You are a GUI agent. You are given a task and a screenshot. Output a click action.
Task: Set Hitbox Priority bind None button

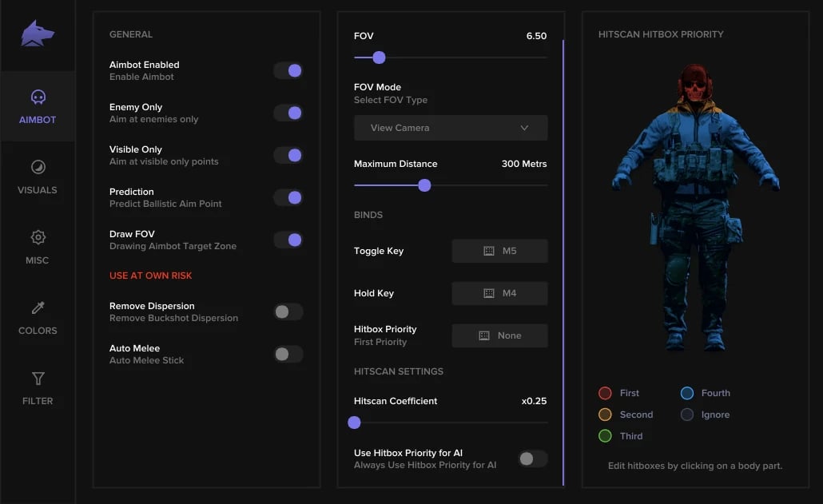(499, 335)
